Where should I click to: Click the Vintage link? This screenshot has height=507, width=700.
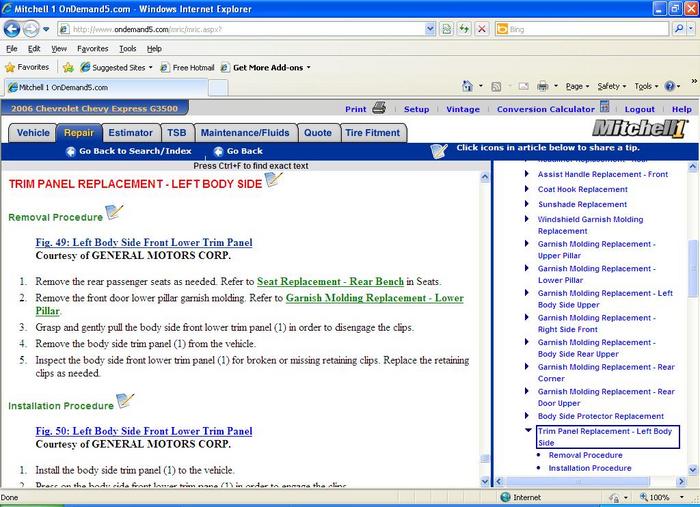point(463,109)
